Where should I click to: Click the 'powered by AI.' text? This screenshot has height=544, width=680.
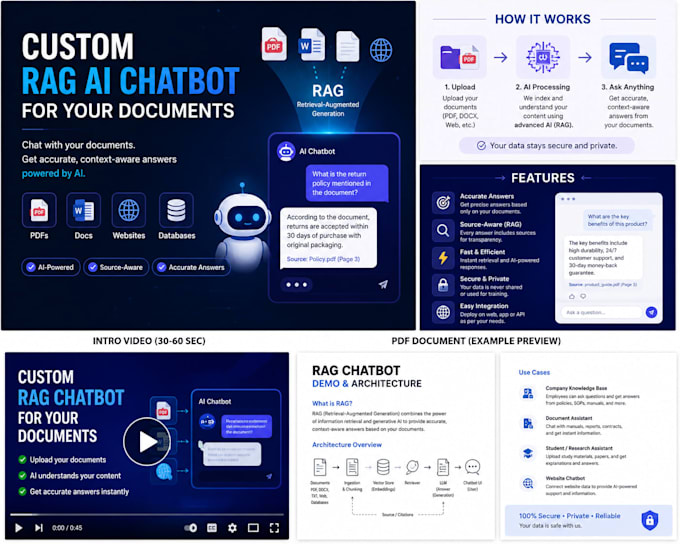(x=53, y=174)
